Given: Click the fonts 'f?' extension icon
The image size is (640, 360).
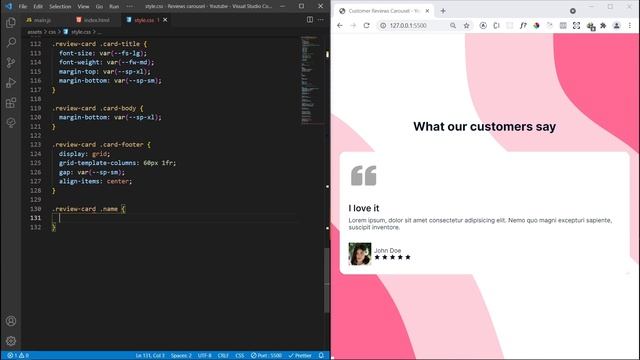Looking at the screenshot, I should (523, 25).
